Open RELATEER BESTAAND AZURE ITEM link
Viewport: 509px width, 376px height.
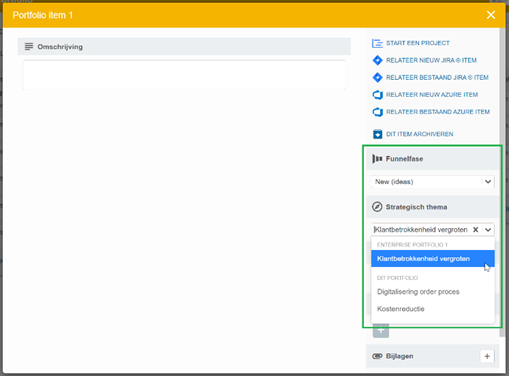438,112
